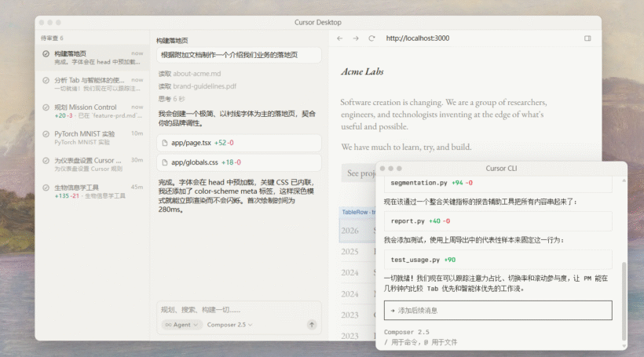Focus the 添加后续消息 input in Cursor CLI

click(498, 310)
